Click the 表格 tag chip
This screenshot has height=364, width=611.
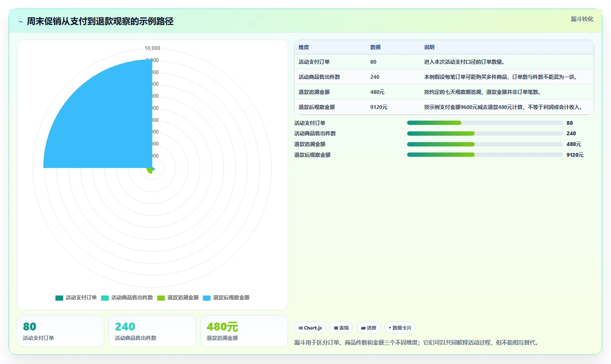click(x=341, y=328)
